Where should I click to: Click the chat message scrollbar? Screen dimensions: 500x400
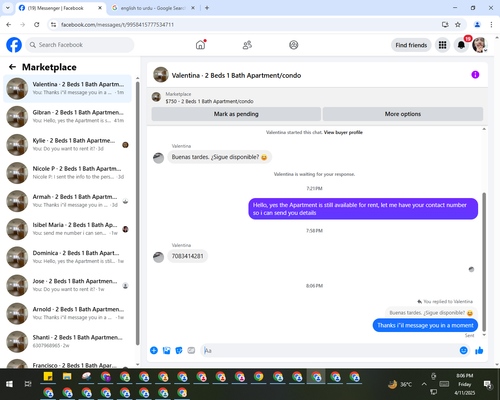(484, 262)
